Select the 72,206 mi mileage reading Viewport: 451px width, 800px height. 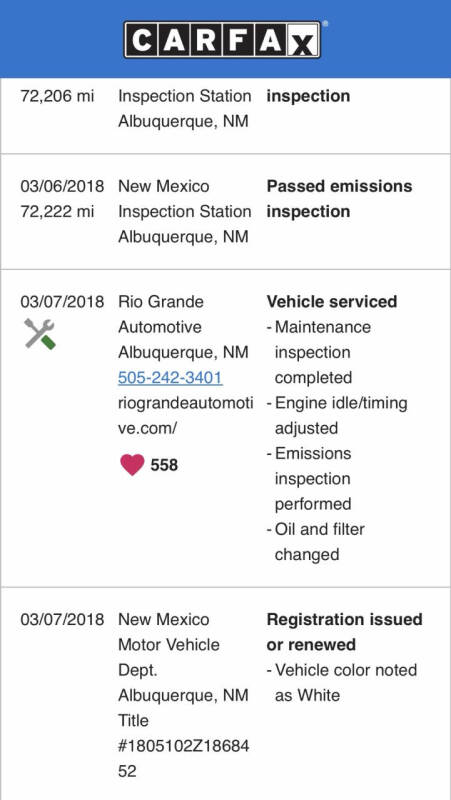coord(57,96)
